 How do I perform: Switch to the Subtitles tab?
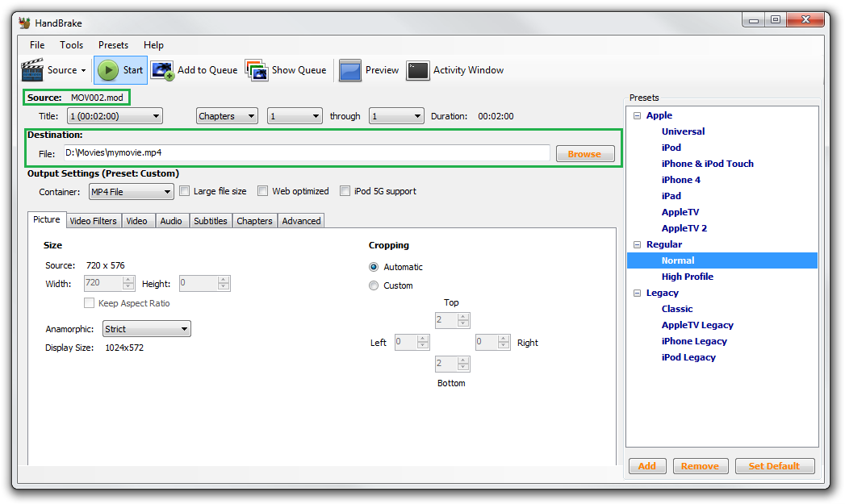(x=210, y=221)
